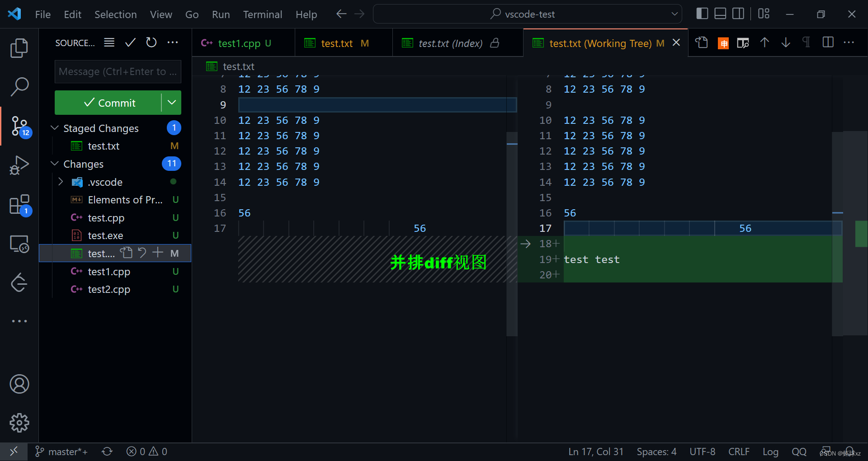Open the Run menu
The width and height of the screenshot is (868, 461).
click(x=221, y=14)
